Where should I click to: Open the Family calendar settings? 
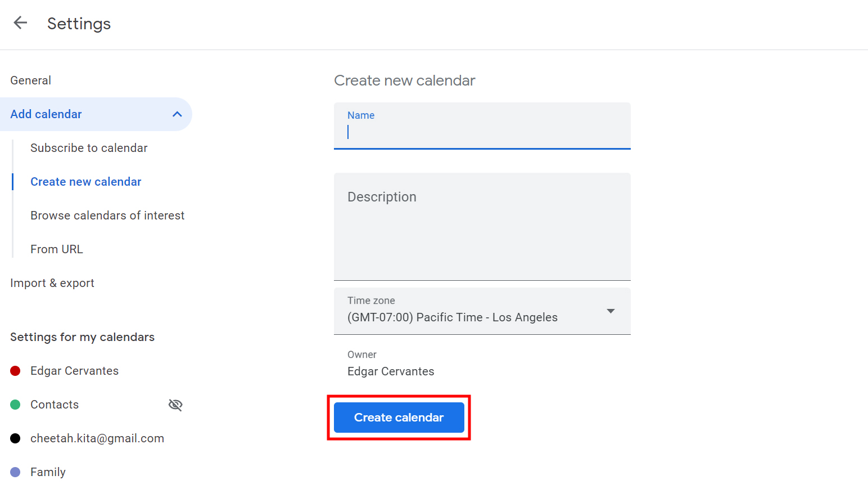(48, 472)
